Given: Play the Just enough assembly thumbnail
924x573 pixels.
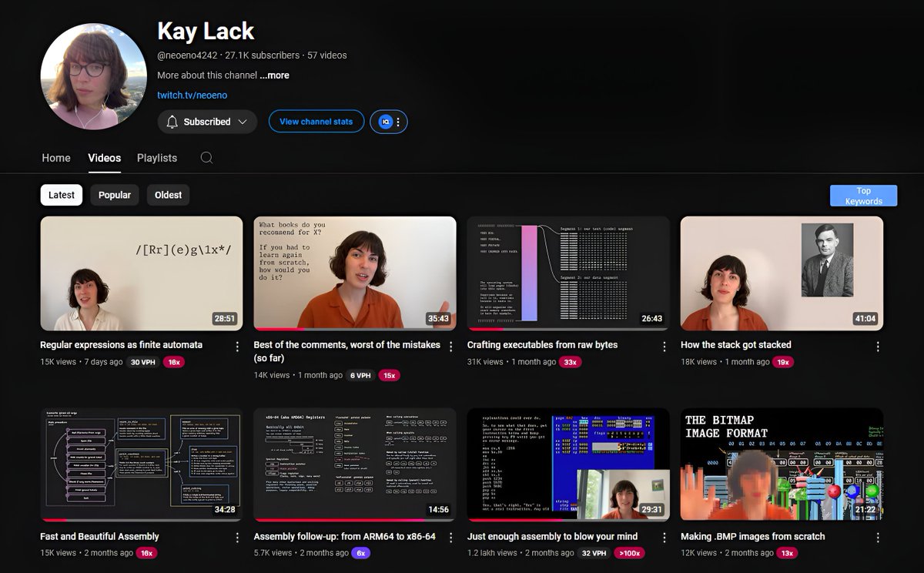Looking at the screenshot, I should (x=568, y=465).
